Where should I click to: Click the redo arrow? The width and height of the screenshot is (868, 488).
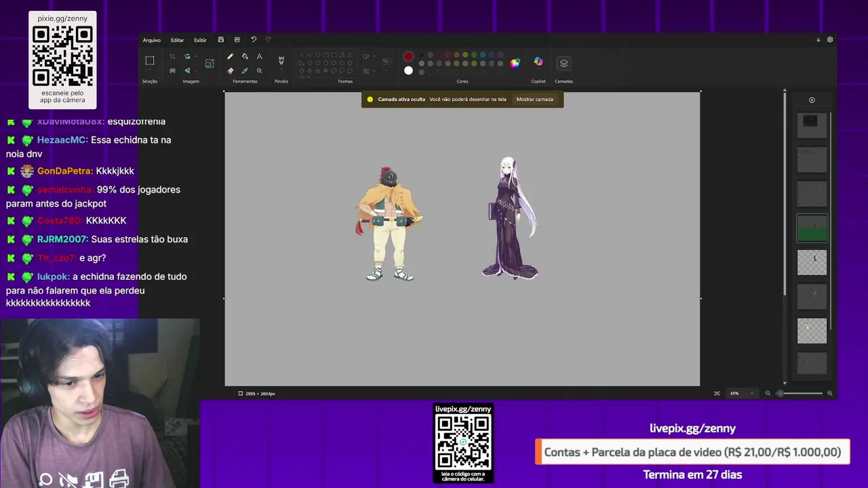pyautogui.click(x=269, y=40)
